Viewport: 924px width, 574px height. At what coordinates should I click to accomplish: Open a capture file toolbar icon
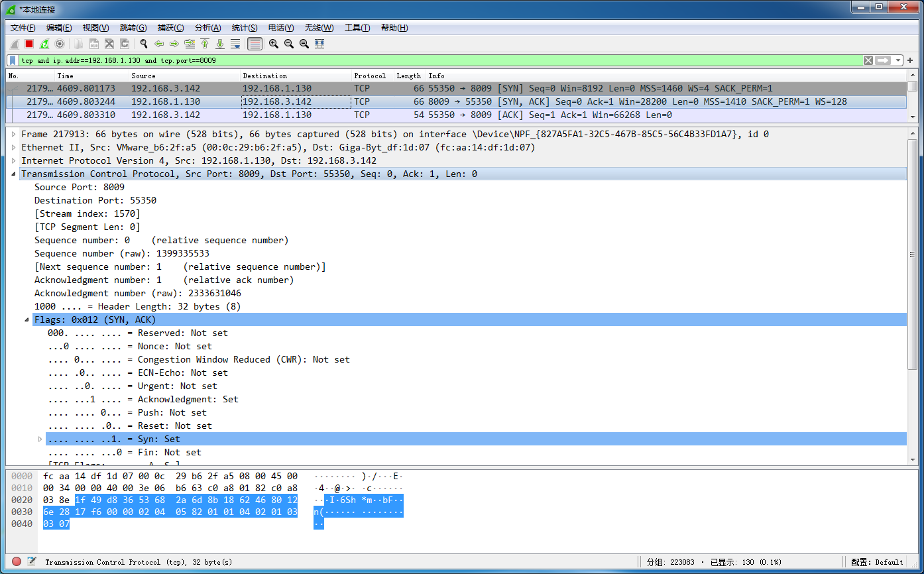tap(79, 44)
